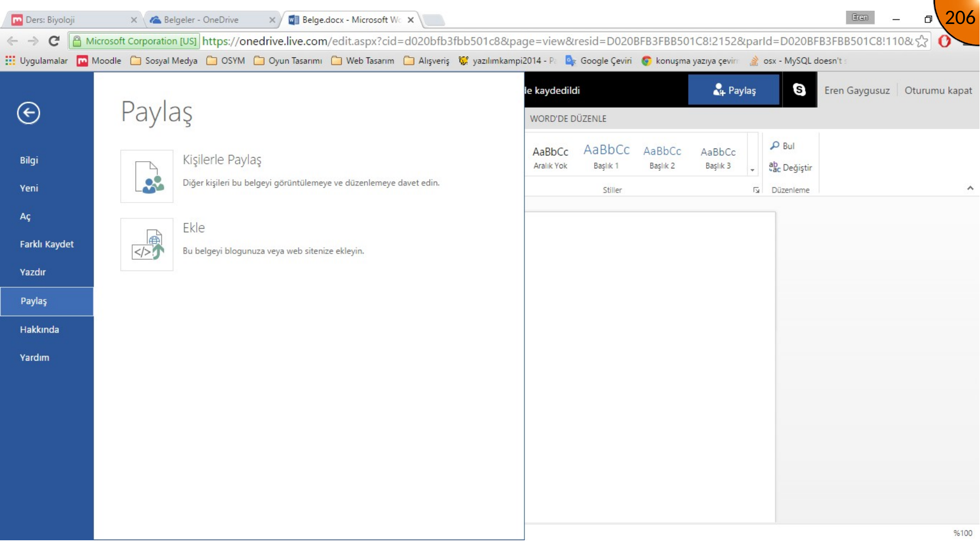Image resolution: width=980 pixels, height=551 pixels.
Task: Close the Belgeler - OneDrive tab
Action: tap(272, 20)
